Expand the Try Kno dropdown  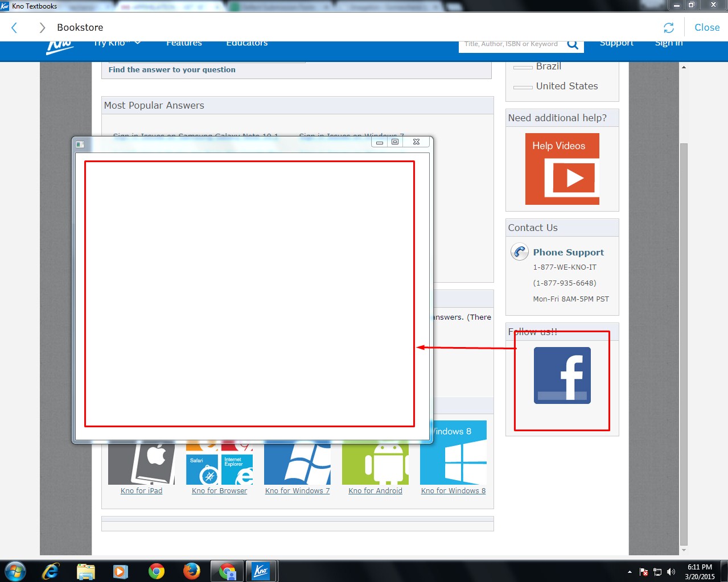(117, 43)
